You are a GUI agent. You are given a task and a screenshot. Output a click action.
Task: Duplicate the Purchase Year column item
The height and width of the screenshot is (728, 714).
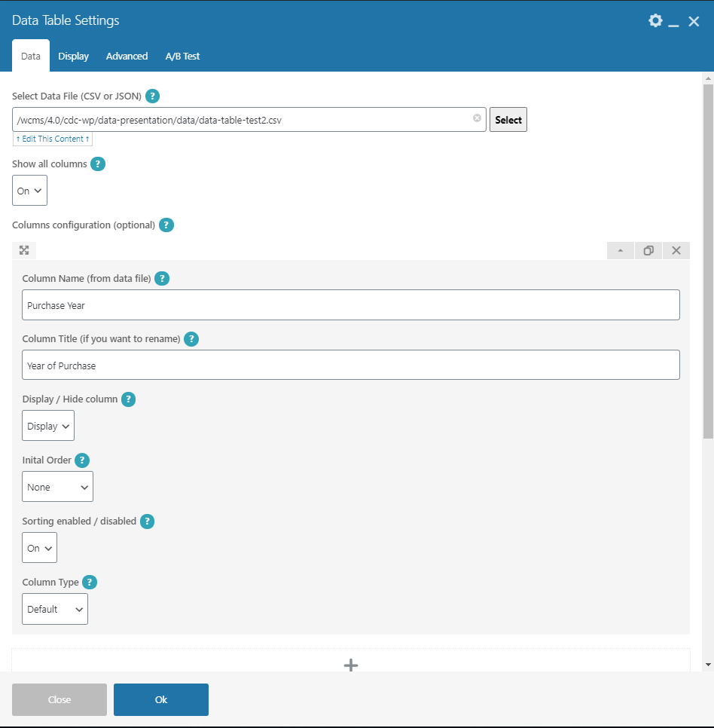pos(648,251)
